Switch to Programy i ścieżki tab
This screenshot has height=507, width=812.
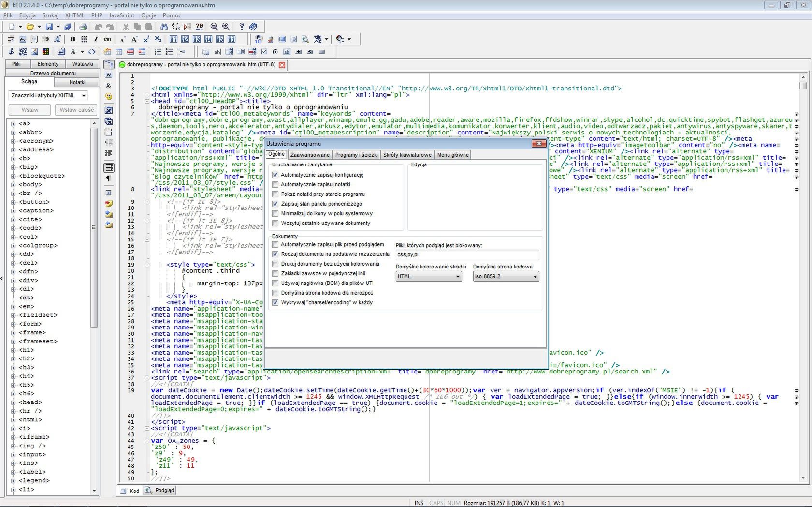click(x=356, y=155)
